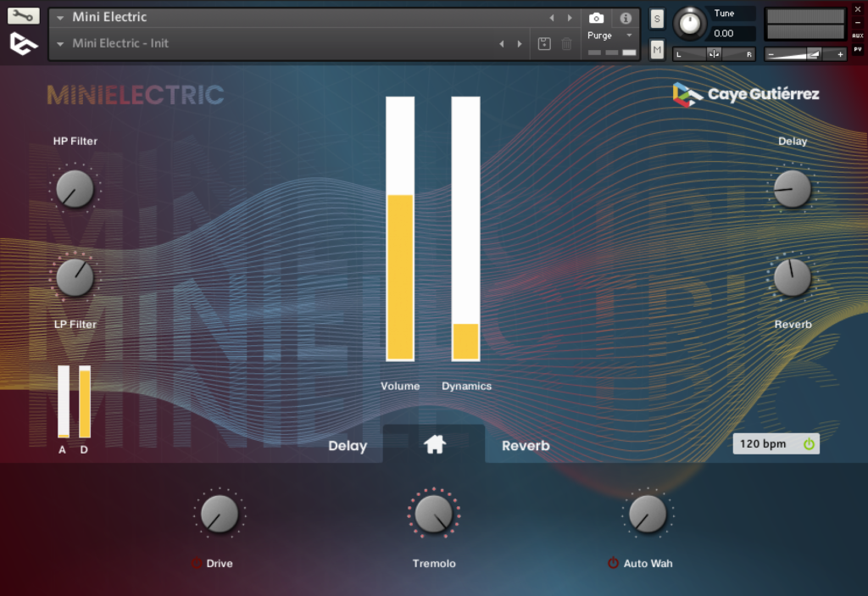Click the Tune value 0.00 field
The height and width of the screenshot is (596, 868).
pos(732,33)
